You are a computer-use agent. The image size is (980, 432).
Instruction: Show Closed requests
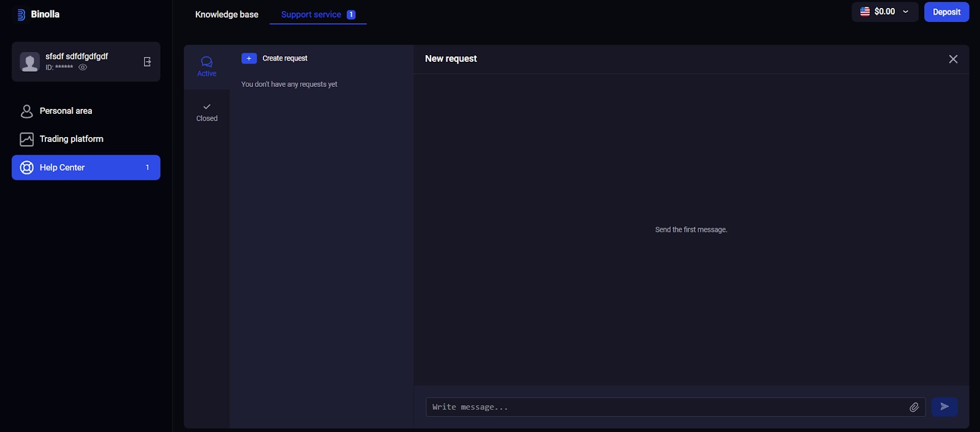pos(206,112)
